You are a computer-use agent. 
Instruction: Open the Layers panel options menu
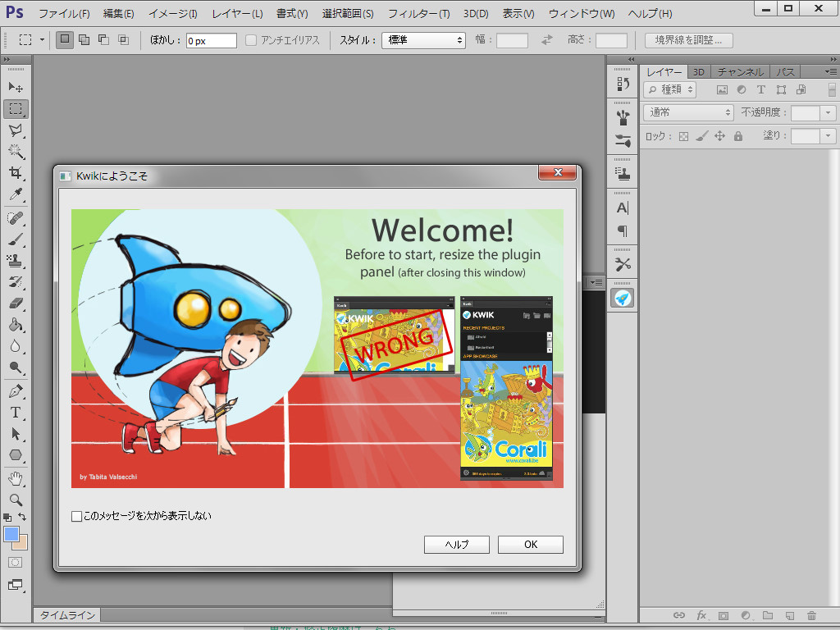point(830,71)
